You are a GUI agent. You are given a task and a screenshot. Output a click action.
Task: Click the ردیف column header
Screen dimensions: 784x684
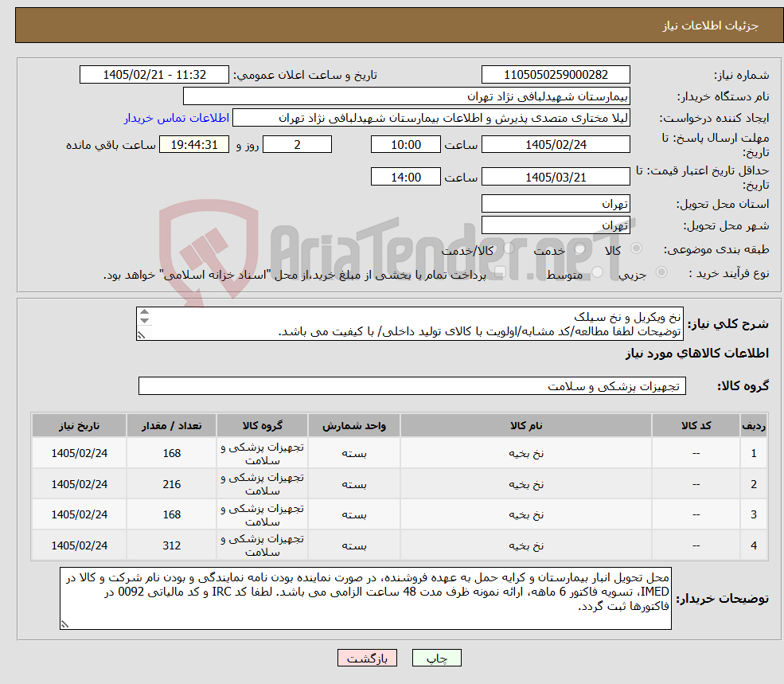click(754, 425)
